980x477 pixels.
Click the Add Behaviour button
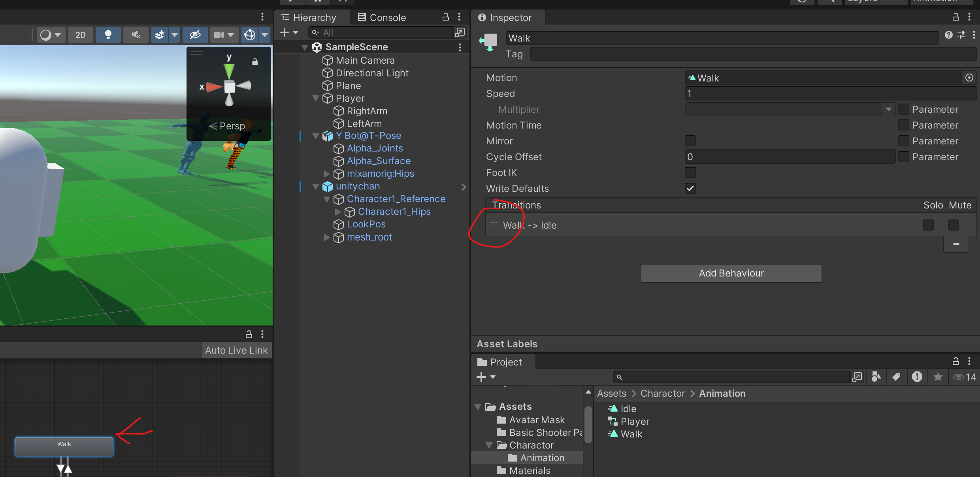coord(731,273)
